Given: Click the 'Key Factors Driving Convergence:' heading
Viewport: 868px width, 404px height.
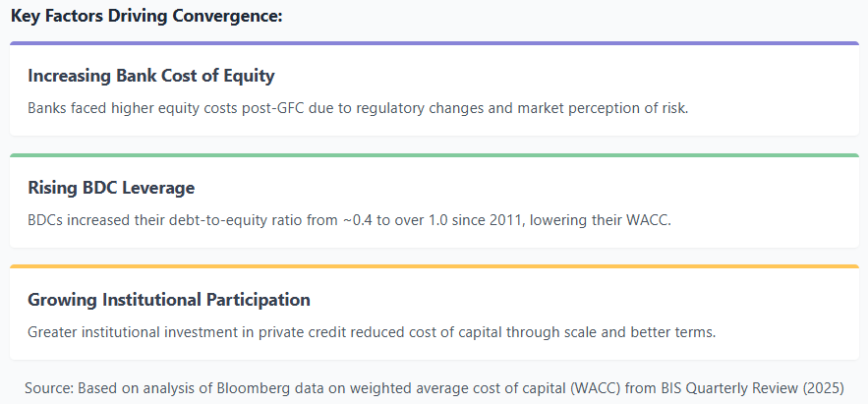Looking at the screenshot, I should click(146, 16).
